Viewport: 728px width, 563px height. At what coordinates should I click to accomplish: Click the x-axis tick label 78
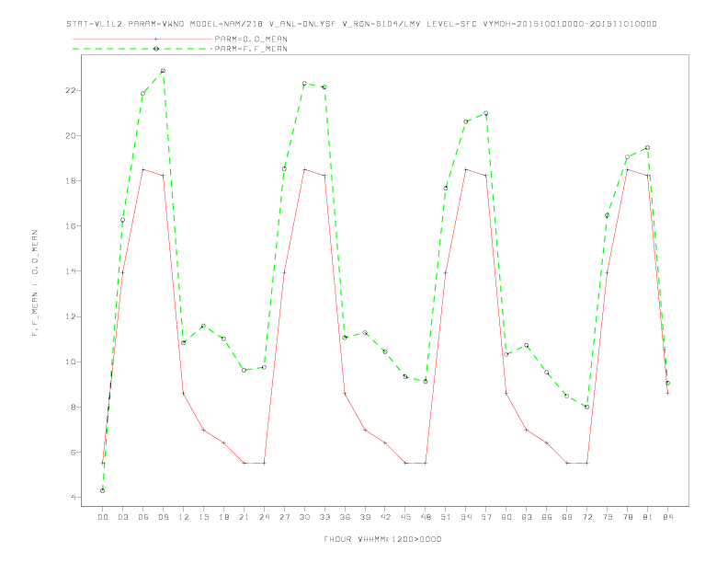628,517
